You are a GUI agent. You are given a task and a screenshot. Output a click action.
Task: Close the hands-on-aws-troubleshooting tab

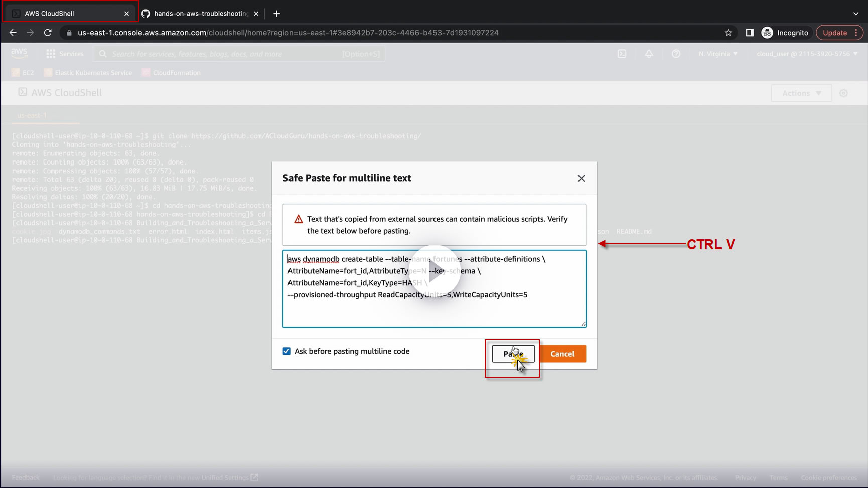(256, 14)
